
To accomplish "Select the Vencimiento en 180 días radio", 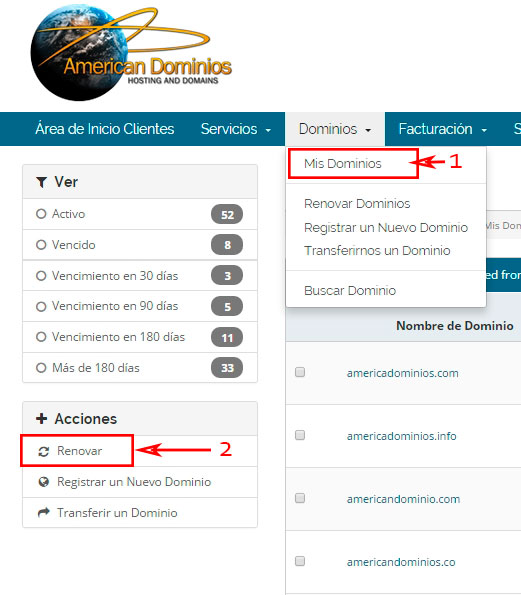I will pos(41,337).
